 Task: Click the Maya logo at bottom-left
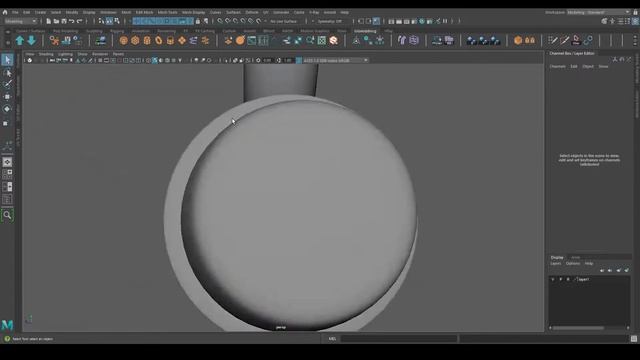7,325
